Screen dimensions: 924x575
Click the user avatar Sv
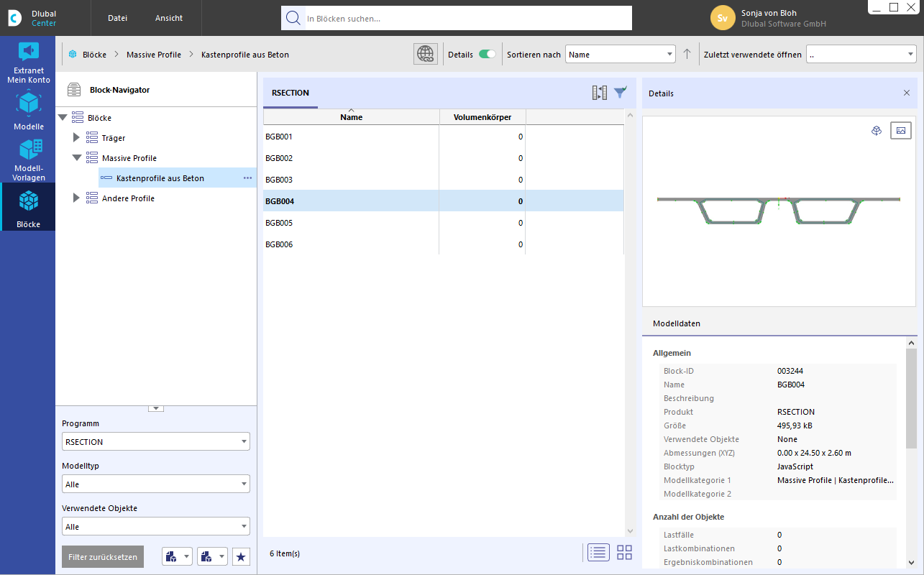(723, 18)
